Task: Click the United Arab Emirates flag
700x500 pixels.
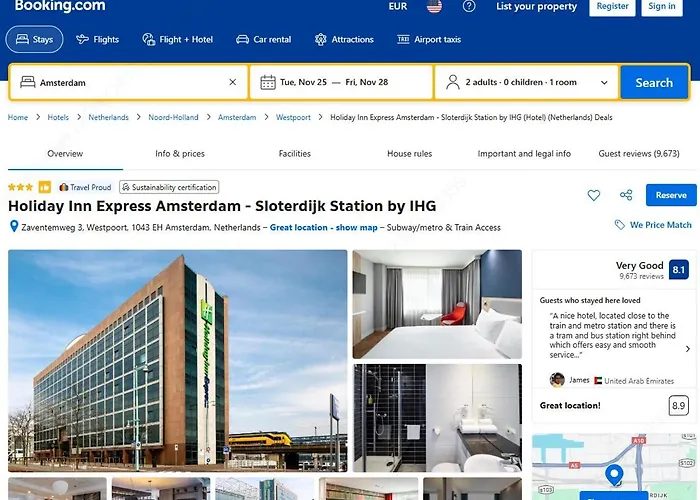Action: tap(598, 381)
